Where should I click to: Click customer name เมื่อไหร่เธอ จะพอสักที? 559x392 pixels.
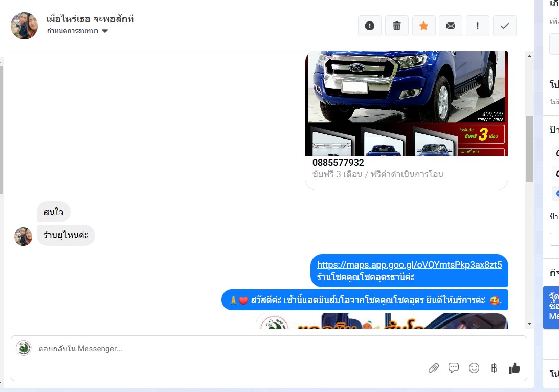(90, 19)
